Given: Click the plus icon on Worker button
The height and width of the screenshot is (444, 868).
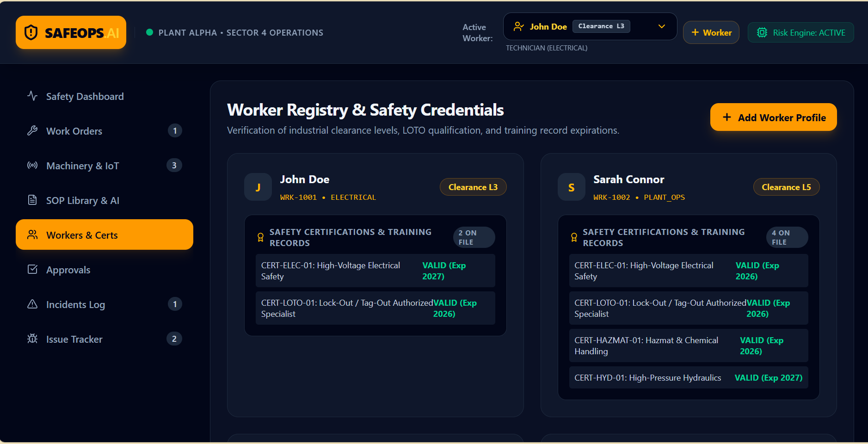Looking at the screenshot, I should (695, 32).
